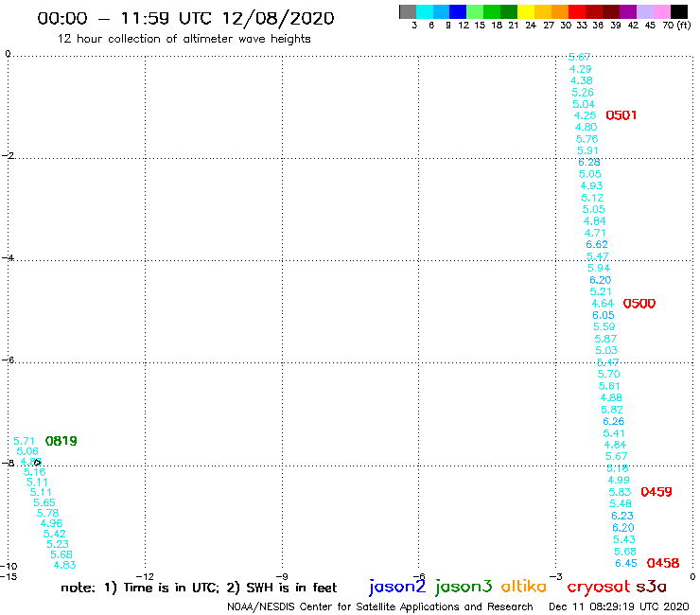Viewport: 700px width, 615px height.
Task: Select the wave height value 4.38
Action: 582,80
